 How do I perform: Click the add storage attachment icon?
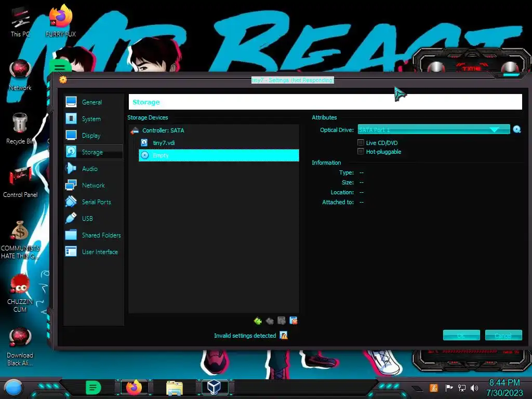pyautogui.click(x=282, y=321)
